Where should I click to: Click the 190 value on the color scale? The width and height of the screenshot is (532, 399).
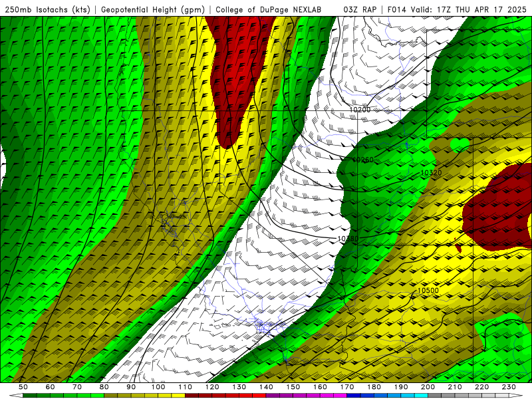coord(401,387)
